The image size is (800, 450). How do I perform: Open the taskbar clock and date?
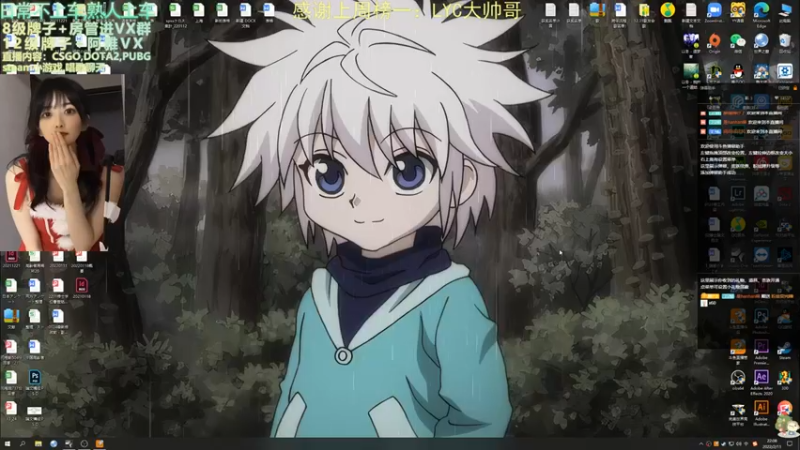(772, 443)
